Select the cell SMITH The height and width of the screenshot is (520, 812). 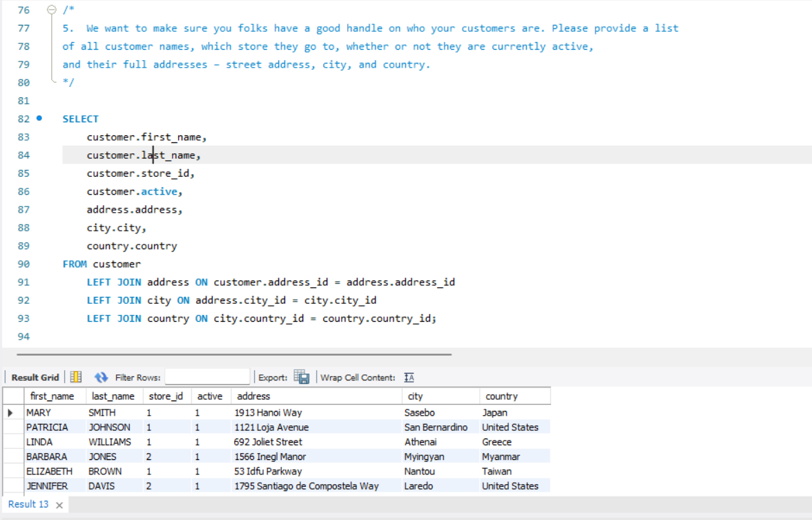[115, 413]
